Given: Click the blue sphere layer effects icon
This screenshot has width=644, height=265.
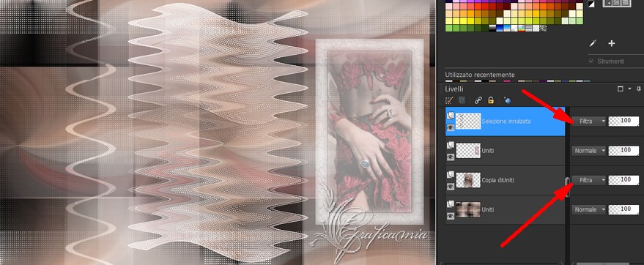Looking at the screenshot, I should 507,100.
